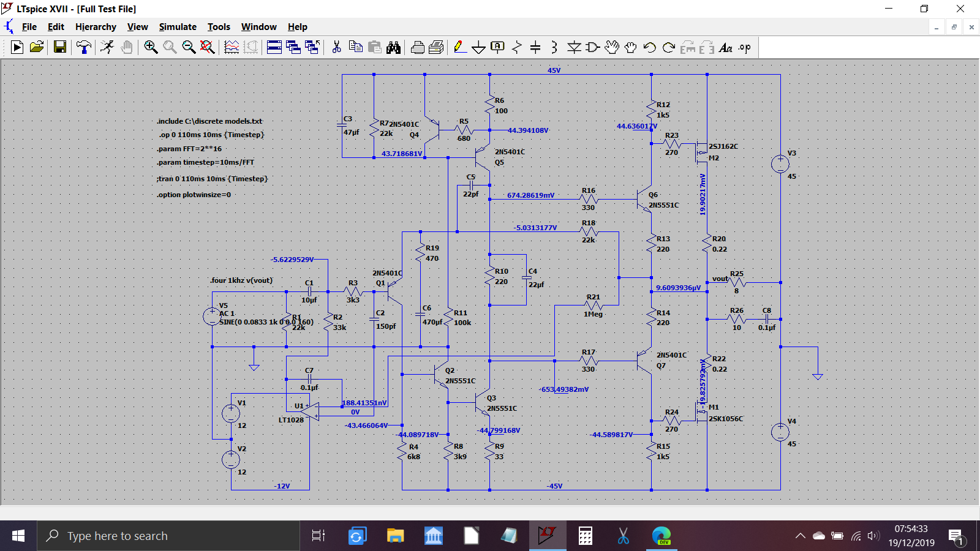Click the SPICE directive '.op' tool

[745, 47]
